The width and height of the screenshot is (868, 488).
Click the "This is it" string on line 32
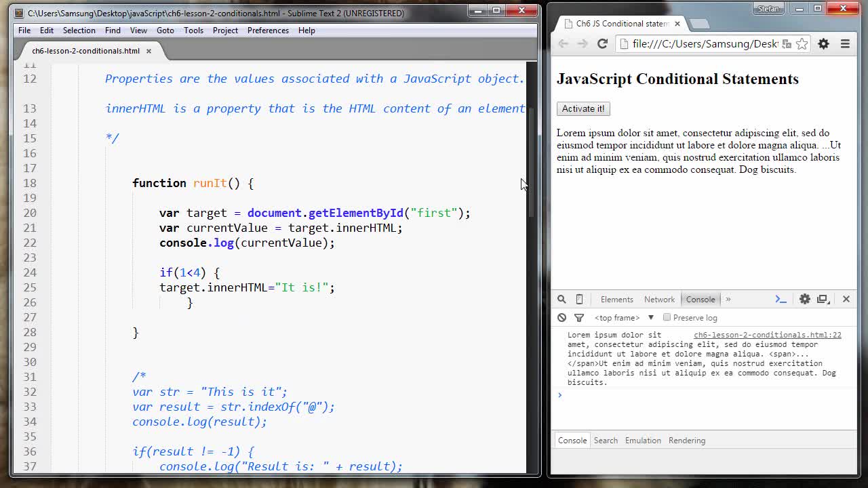[x=241, y=392]
